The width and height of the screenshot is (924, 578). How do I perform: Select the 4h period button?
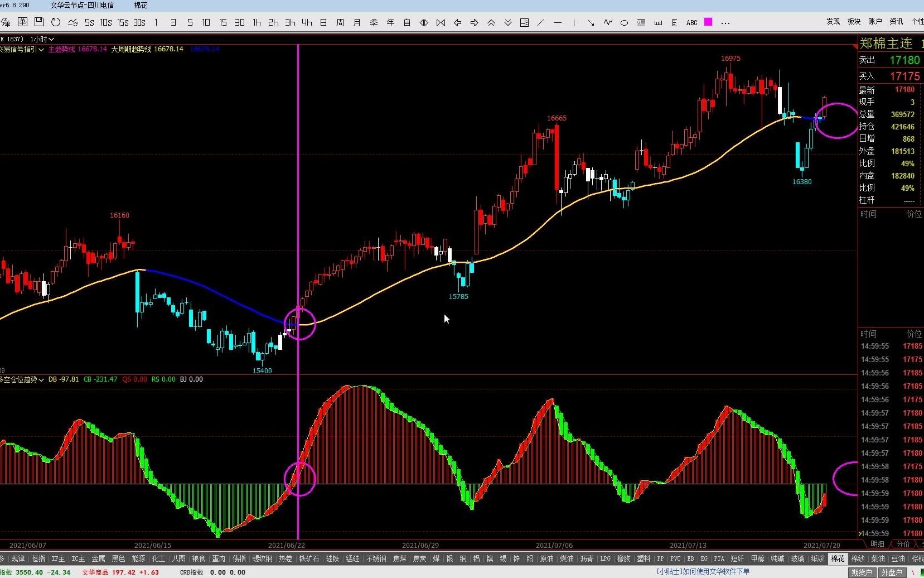click(x=307, y=22)
